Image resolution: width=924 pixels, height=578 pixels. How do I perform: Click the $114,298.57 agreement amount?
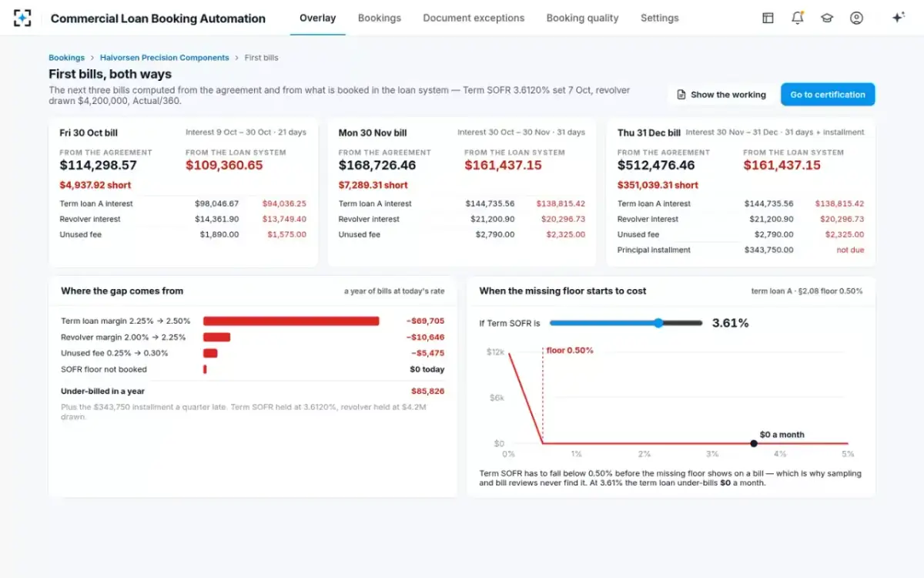coord(99,165)
